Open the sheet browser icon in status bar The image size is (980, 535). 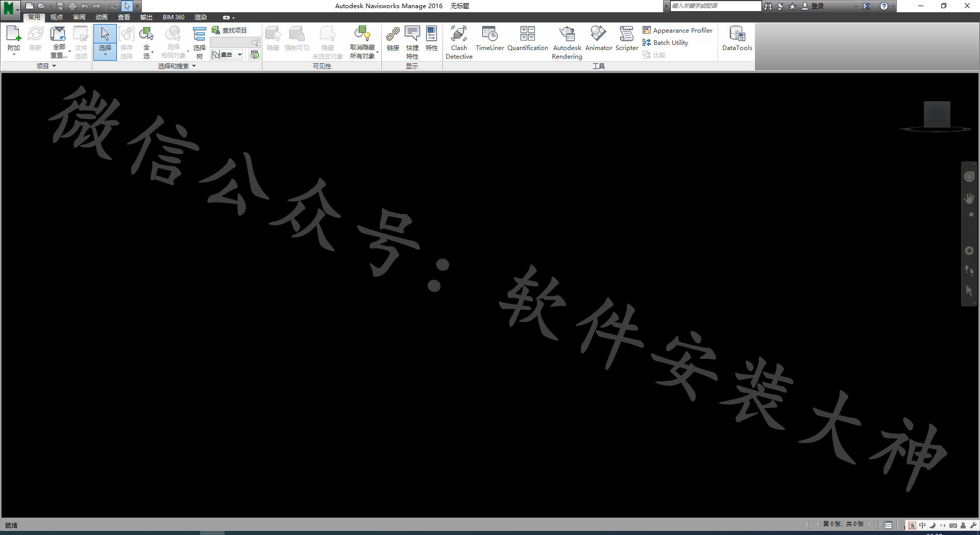click(x=888, y=525)
